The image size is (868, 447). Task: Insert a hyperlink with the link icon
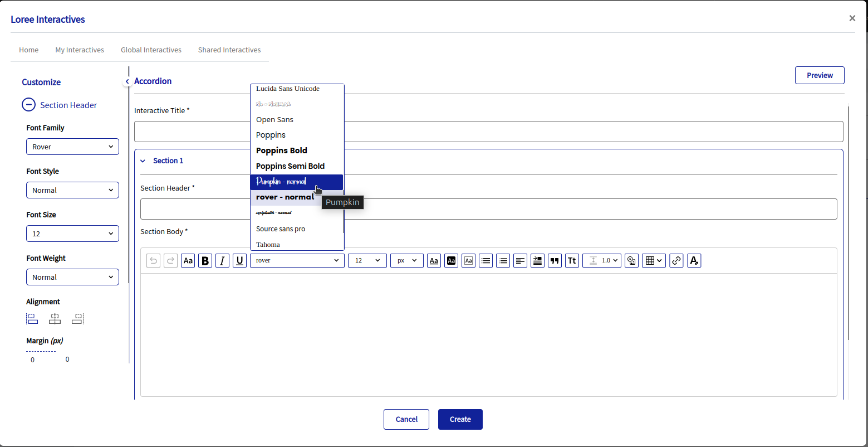pyautogui.click(x=677, y=260)
